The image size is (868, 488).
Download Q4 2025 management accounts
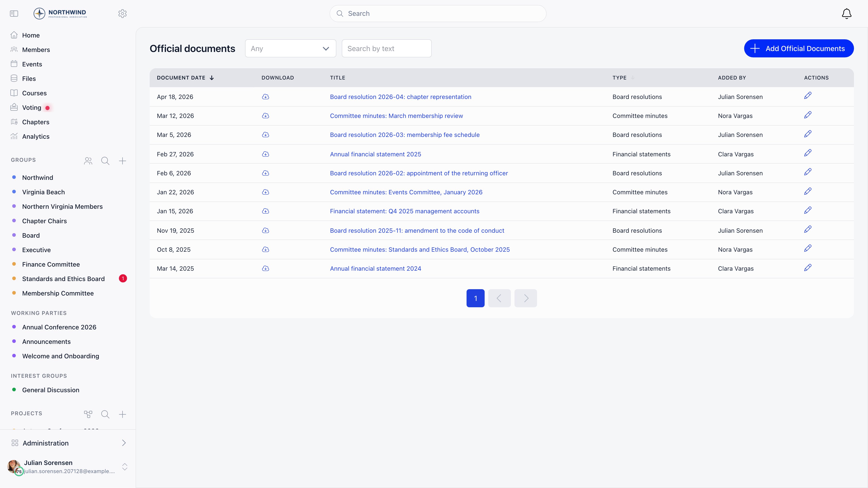pos(266,211)
